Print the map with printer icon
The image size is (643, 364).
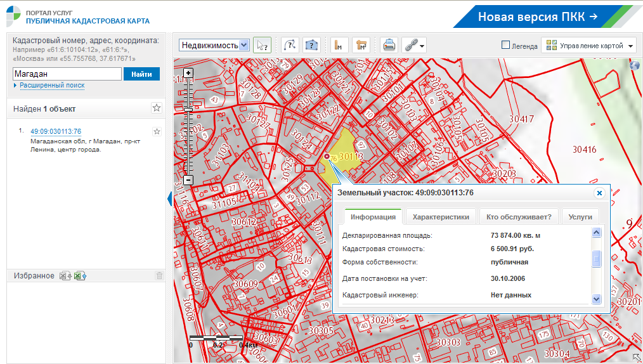(389, 45)
